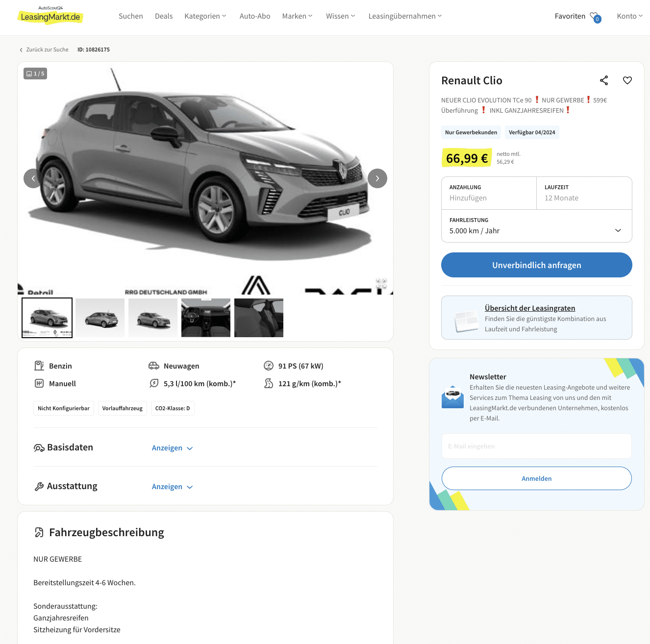Click the Unverbindlich anfragen button

tap(537, 265)
